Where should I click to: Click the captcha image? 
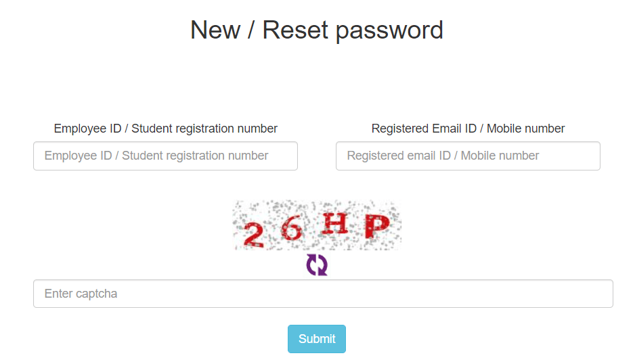pyautogui.click(x=317, y=225)
